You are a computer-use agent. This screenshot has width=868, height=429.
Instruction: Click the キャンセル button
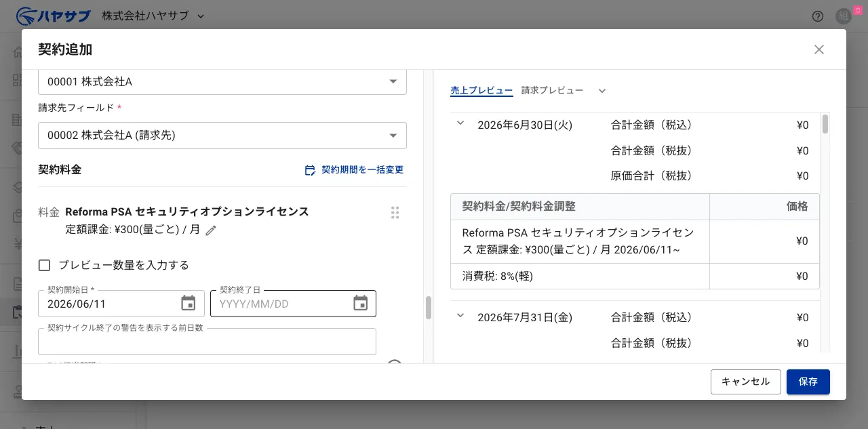click(746, 382)
